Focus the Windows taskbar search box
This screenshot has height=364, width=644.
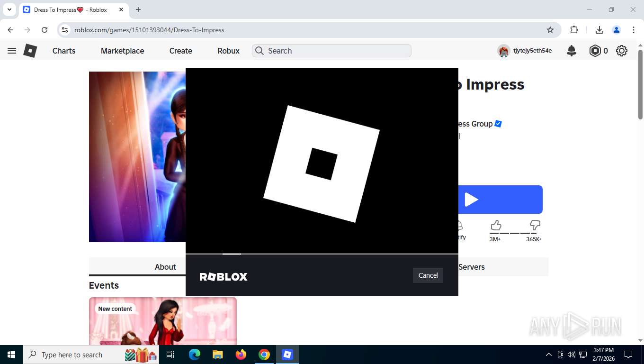(90, 355)
